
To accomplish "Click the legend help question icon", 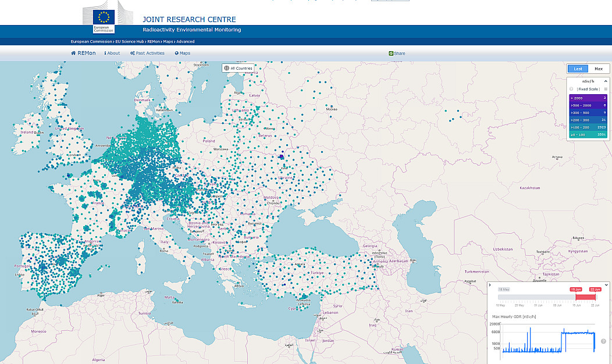I will pos(571,89).
